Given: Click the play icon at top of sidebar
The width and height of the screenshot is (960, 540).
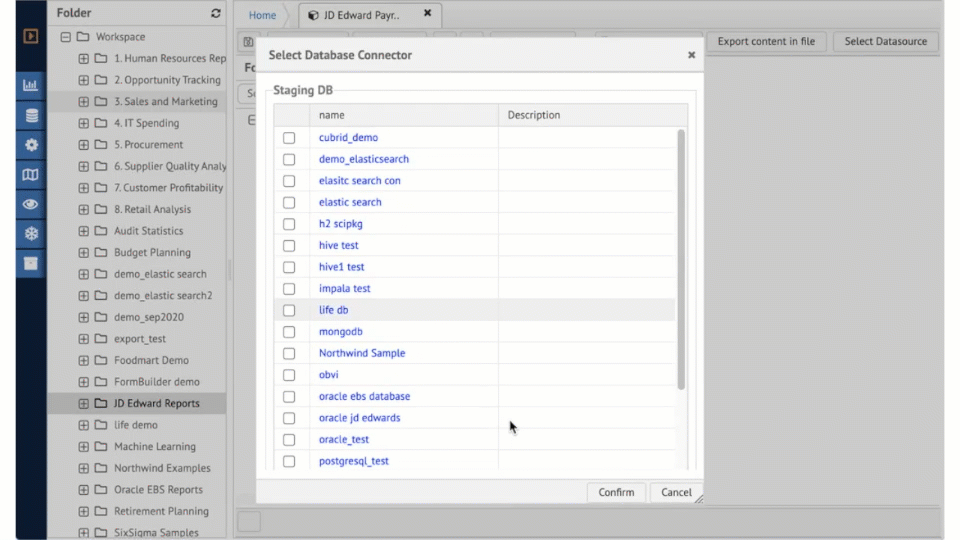Looking at the screenshot, I should click(30, 36).
